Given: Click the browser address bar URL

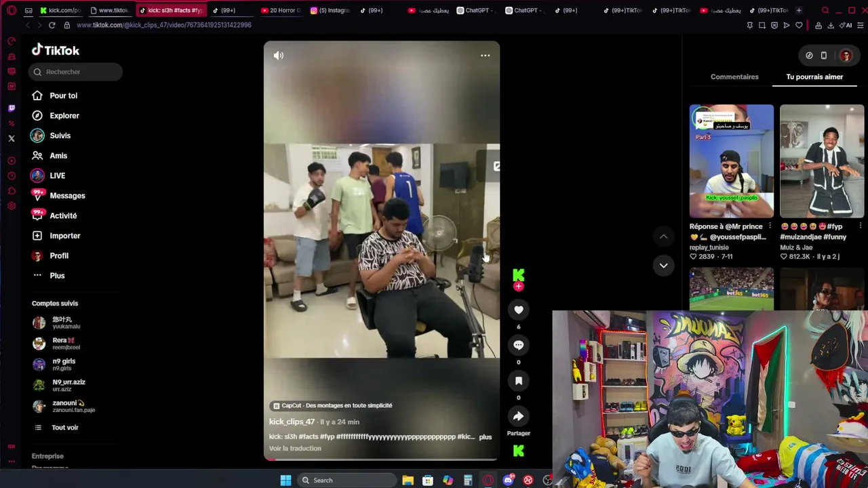Looking at the screenshot, I should tap(164, 25).
